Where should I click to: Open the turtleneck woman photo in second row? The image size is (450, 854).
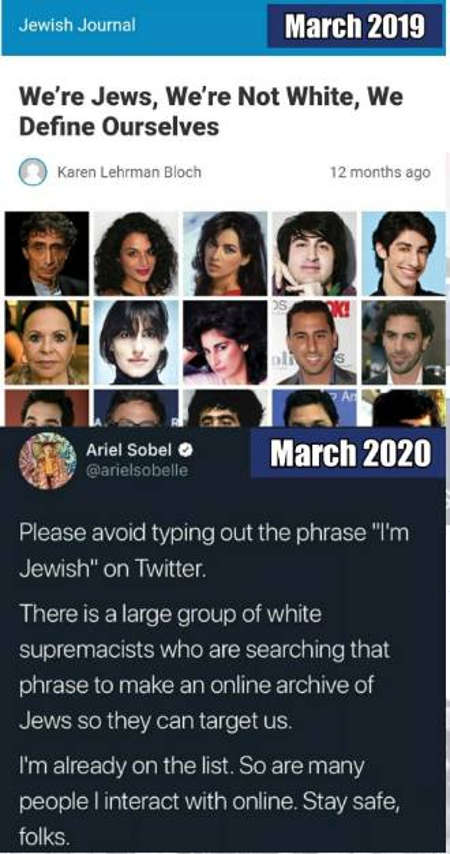(136, 343)
